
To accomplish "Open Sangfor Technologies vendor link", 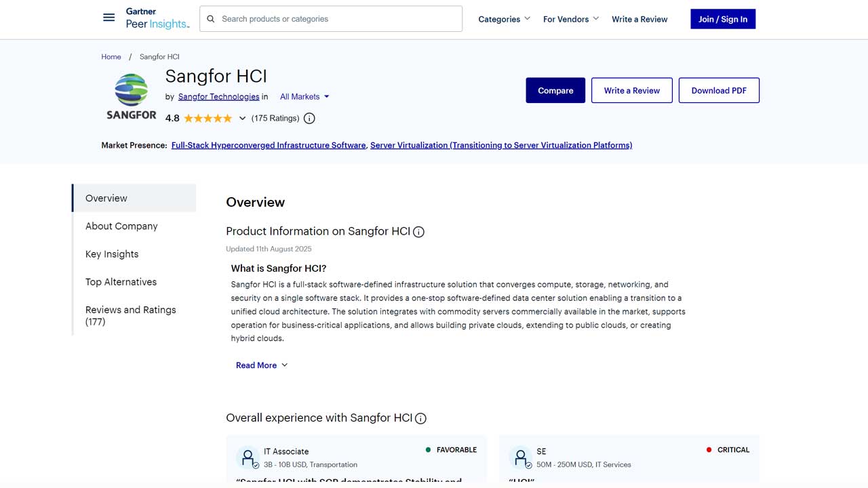I will click(218, 97).
